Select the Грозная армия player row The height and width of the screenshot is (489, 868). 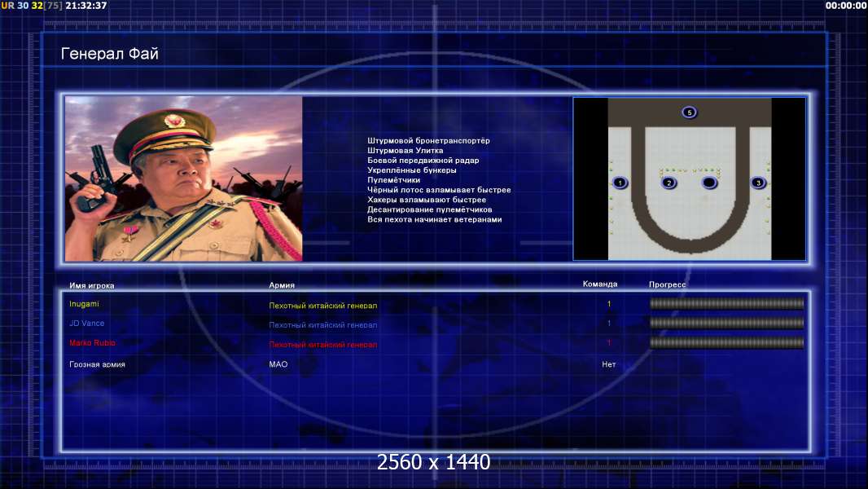pos(98,364)
